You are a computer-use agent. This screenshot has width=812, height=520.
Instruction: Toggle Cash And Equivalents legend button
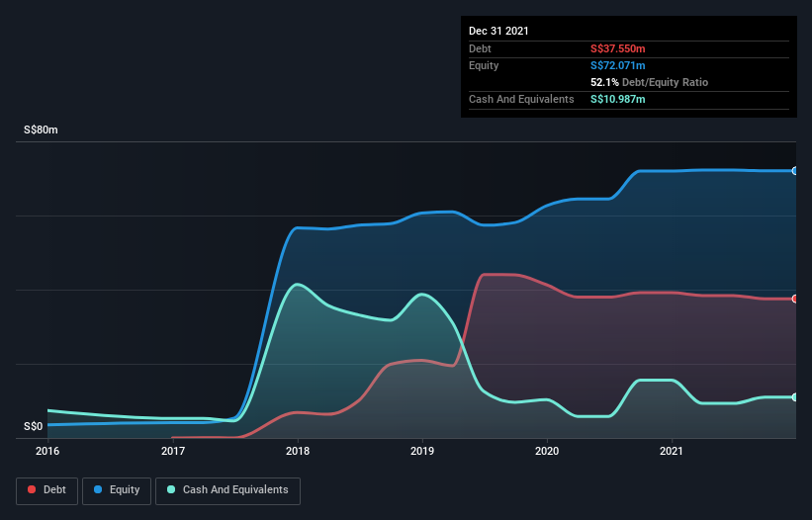(227, 490)
